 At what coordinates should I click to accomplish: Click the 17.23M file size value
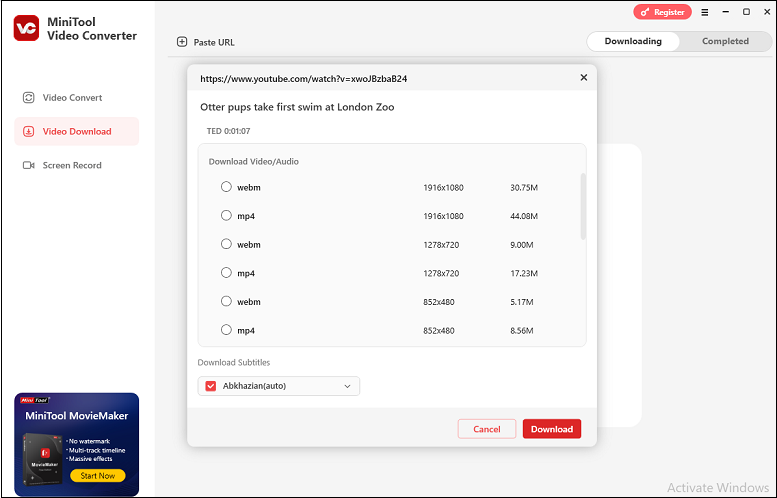pyautogui.click(x=524, y=274)
